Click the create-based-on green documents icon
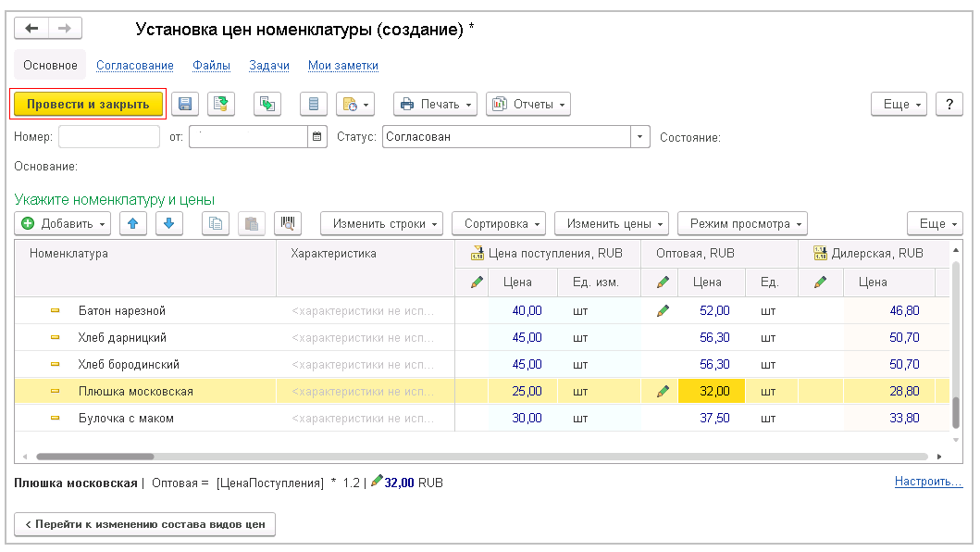 267,104
